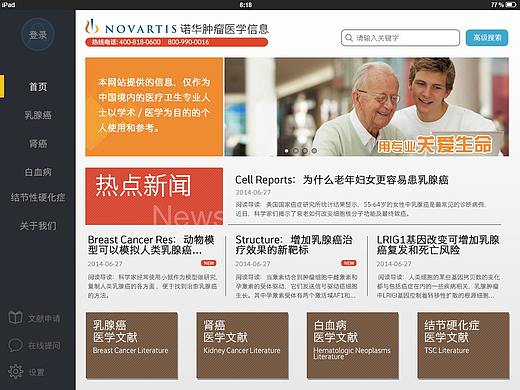
Task: Open 白血病 sidebar section
Action: pyautogui.click(x=38, y=172)
